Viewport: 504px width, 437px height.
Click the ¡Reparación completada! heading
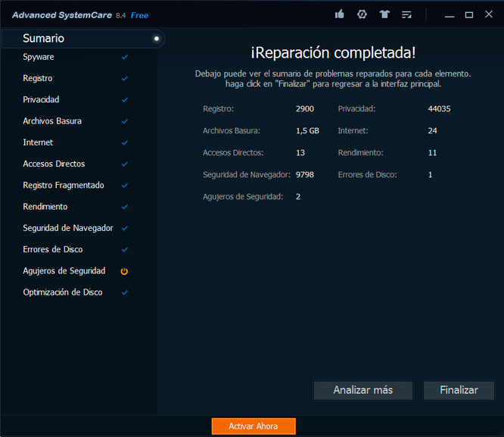[x=333, y=53]
